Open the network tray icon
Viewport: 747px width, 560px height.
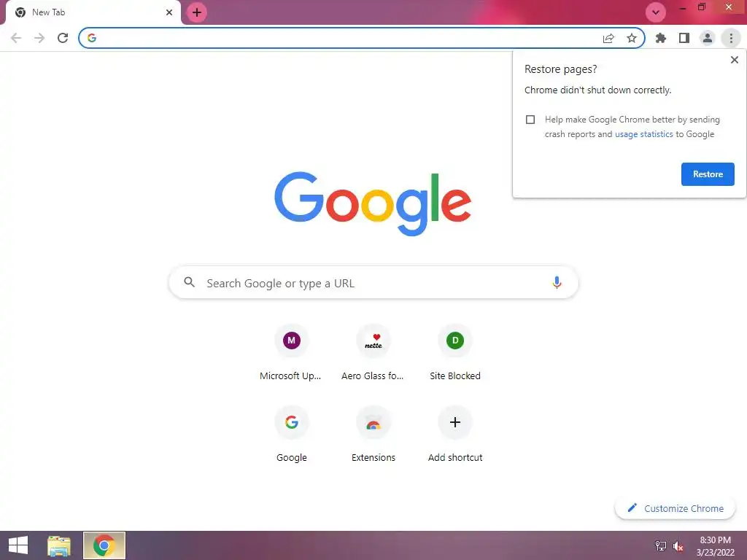click(x=661, y=546)
